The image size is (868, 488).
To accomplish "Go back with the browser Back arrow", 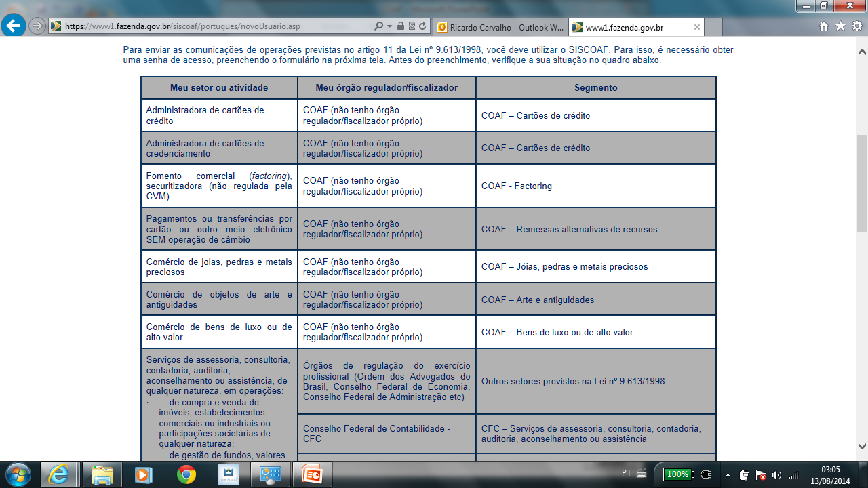I will 14,26.
